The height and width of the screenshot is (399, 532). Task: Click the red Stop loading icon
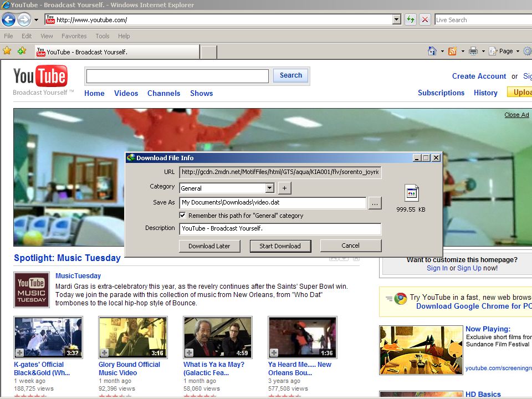(425, 20)
